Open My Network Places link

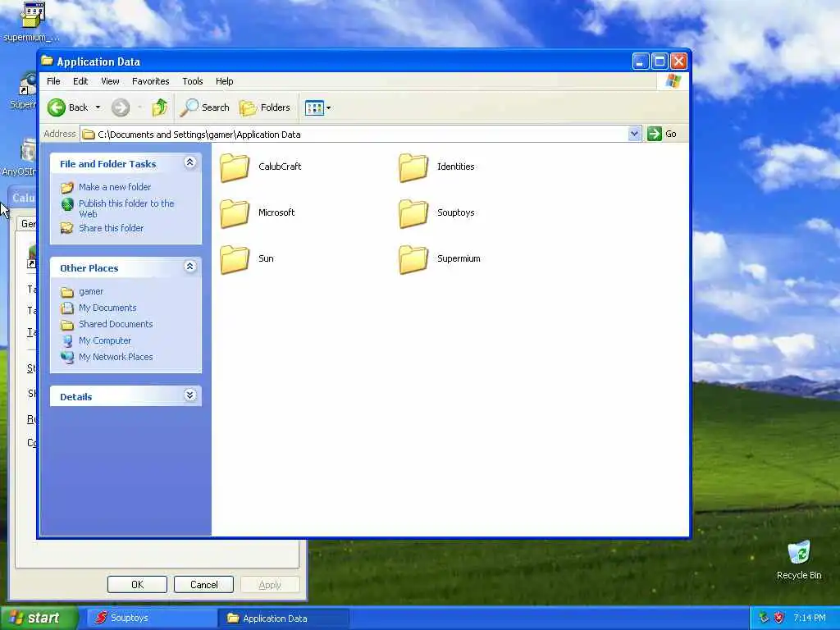(116, 357)
